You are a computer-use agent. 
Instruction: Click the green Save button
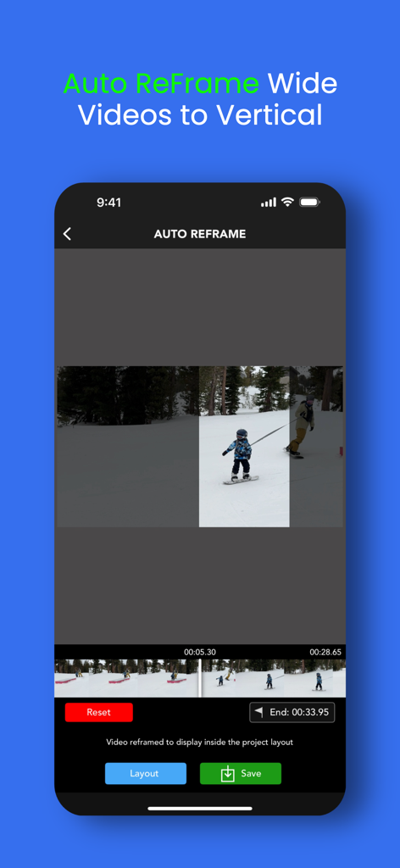click(x=241, y=773)
